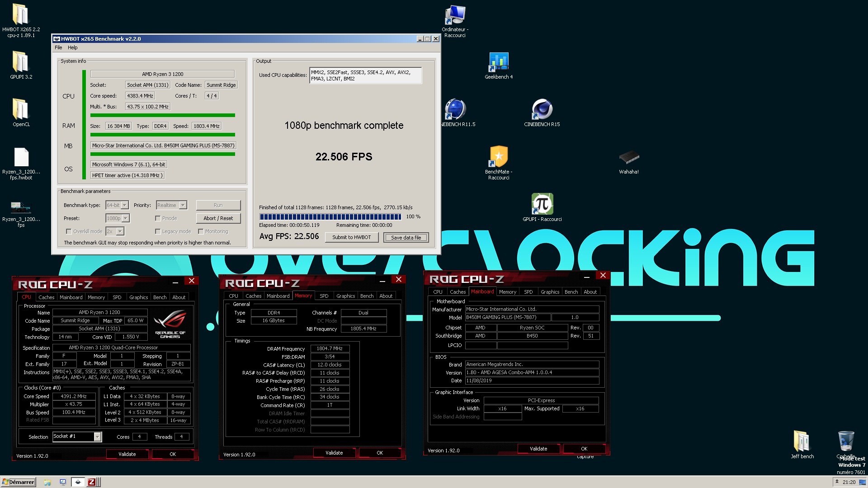
Task: Open the Recycle Bin (Corbeille) icon
Action: tap(846, 441)
